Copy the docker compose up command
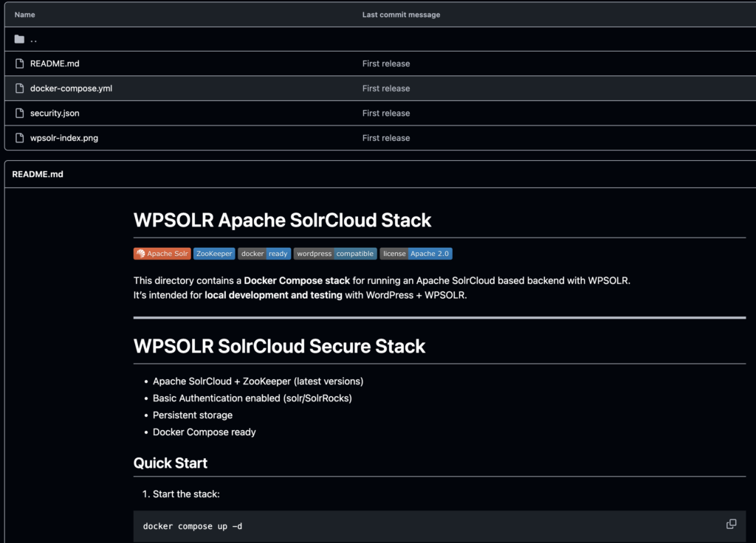The width and height of the screenshot is (756, 543). point(731,525)
